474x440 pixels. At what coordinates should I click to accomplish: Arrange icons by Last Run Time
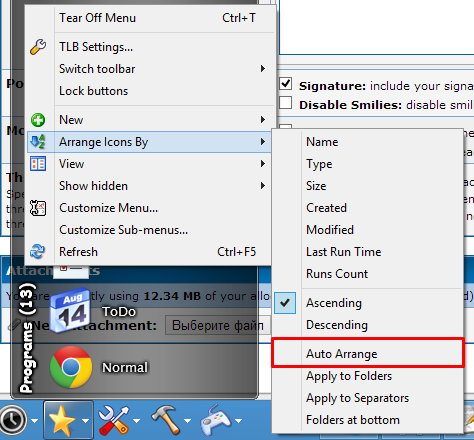pos(367,252)
